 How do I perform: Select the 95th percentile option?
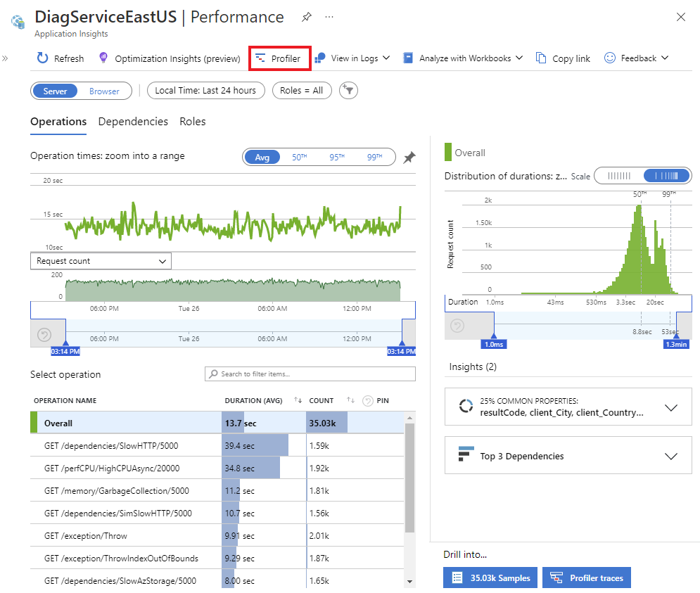tap(337, 157)
